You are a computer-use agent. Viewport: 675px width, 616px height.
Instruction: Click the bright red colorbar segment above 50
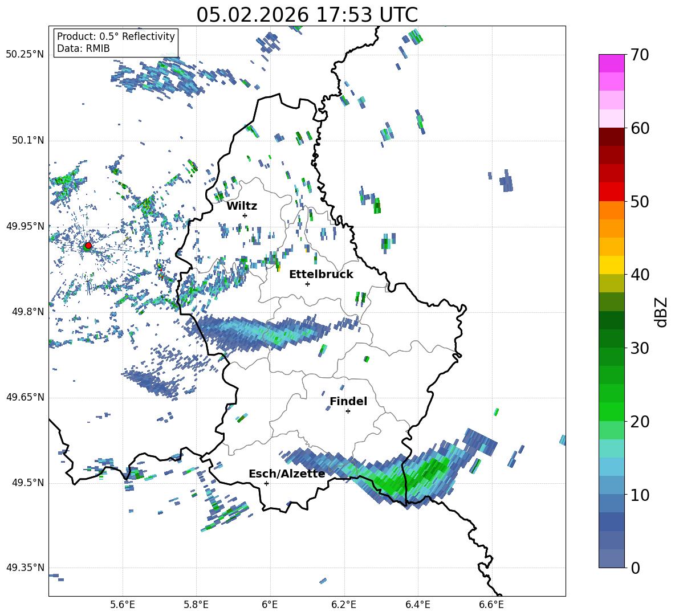[x=611, y=192]
